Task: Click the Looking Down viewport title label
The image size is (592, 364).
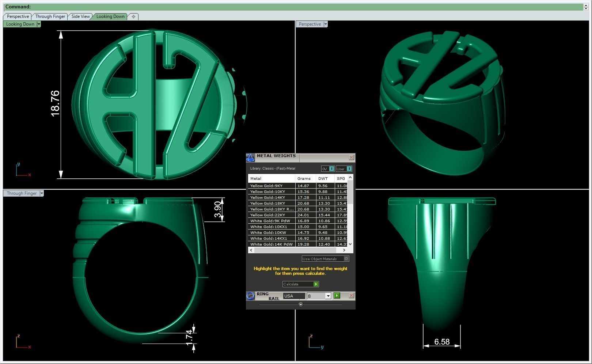Action: point(20,24)
